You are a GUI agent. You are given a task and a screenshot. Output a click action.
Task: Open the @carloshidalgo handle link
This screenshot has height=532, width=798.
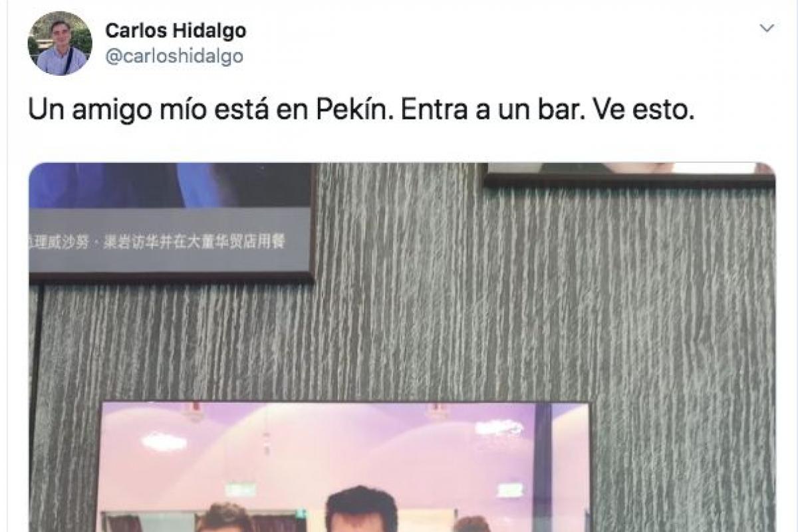pos(174,57)
